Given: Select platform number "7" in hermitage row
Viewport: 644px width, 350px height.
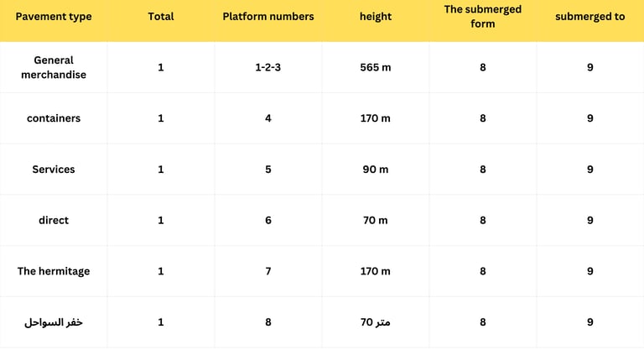Looking at the screenshot, I should pos(268,271).
